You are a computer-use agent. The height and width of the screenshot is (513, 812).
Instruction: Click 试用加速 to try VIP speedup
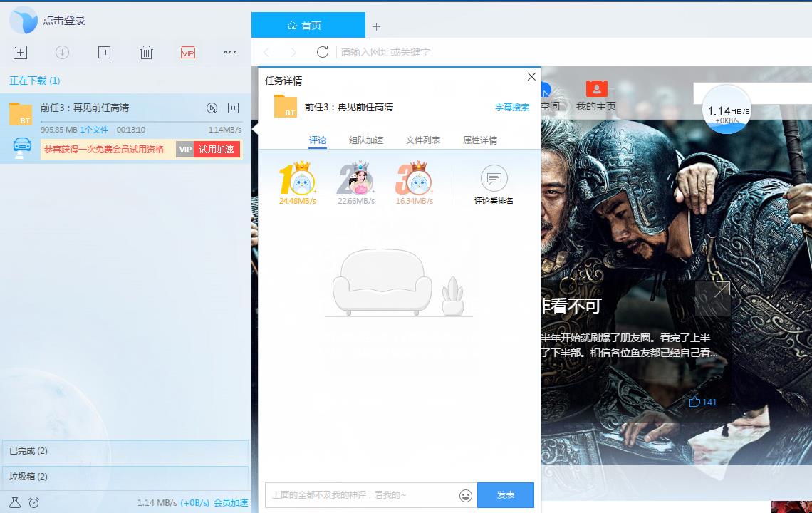click(x=217, y=149)
